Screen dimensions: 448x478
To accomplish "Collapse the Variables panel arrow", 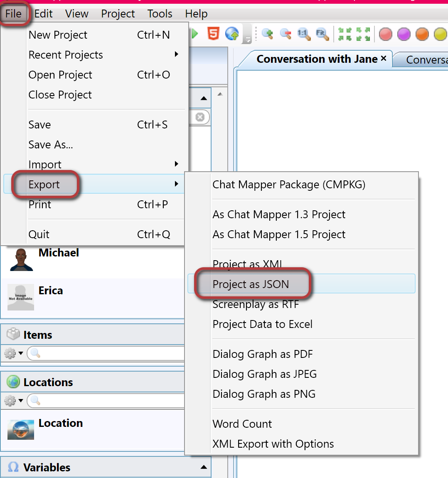I will coord(204,467).
